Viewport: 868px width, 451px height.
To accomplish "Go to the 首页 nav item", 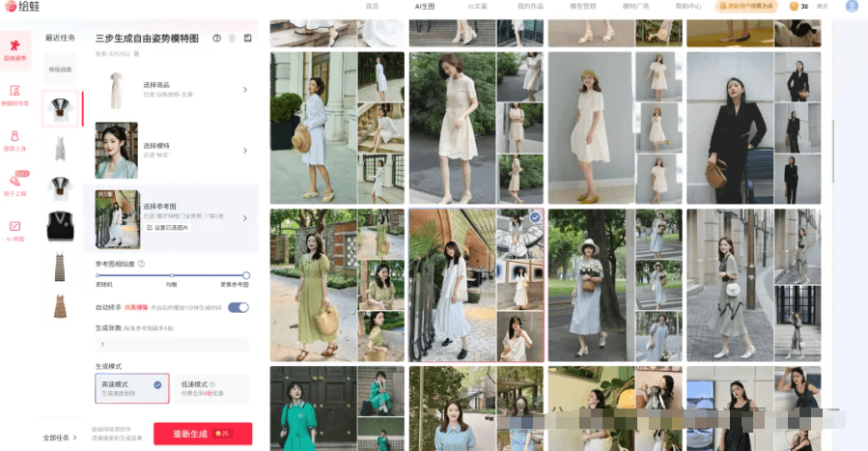I will pyautogui.click(x=372, y=6).
